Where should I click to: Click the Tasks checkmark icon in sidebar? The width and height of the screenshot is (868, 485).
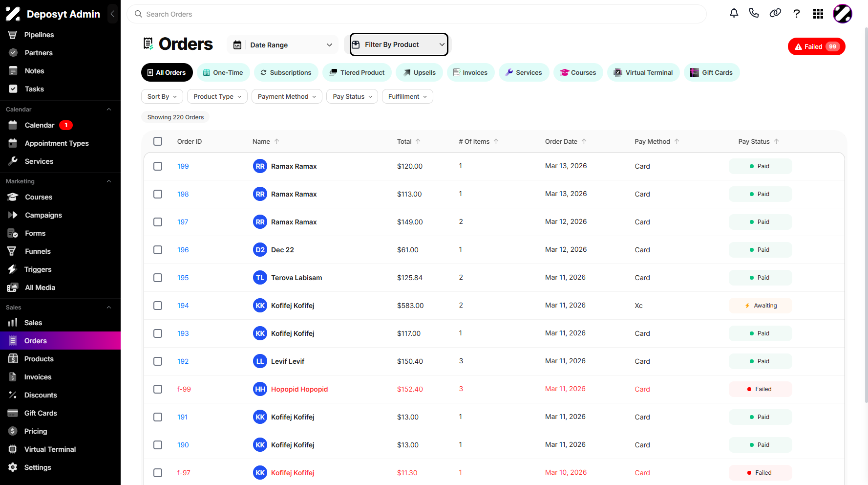(13, 89)
